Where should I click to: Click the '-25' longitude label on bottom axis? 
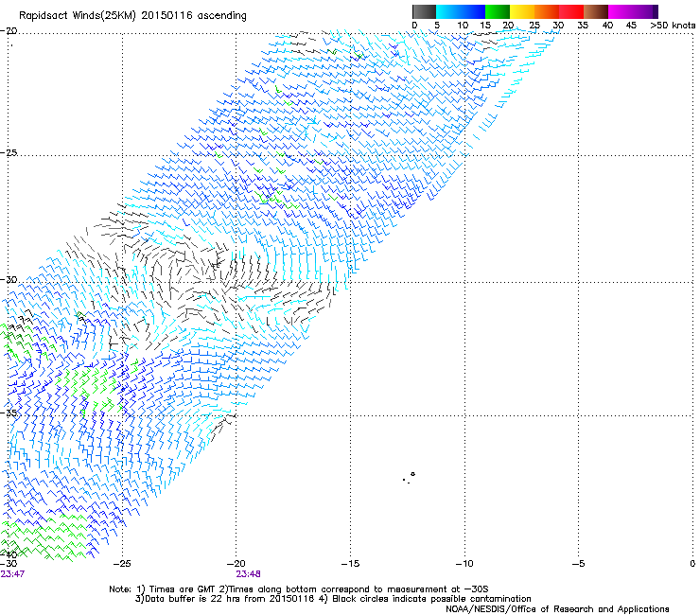coord(122,564)
